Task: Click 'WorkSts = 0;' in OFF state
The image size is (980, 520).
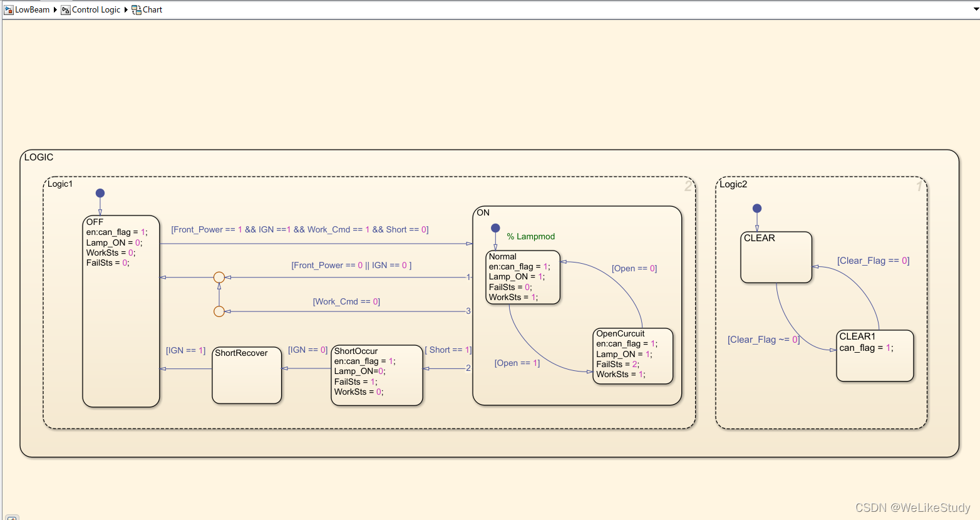Action: [x=111, y=253]
